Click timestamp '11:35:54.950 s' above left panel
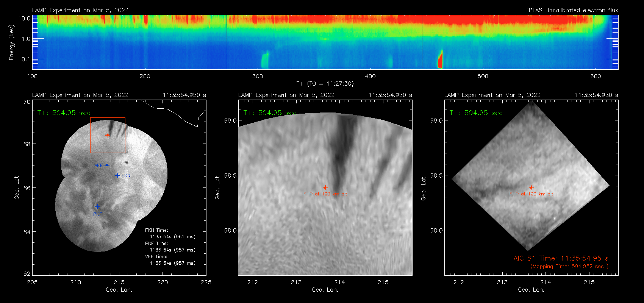 point(184,95)
